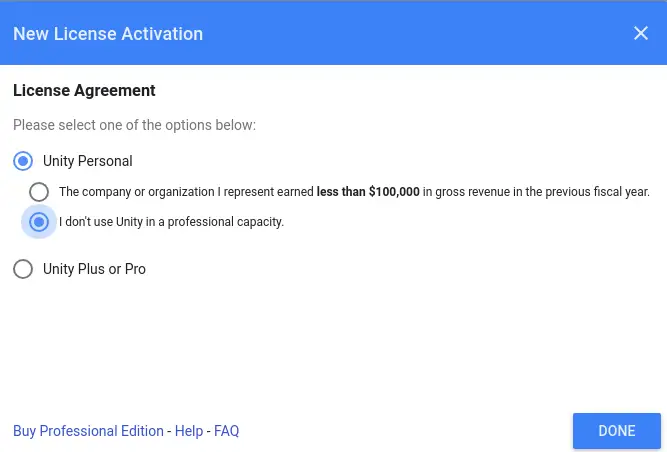The image size is (667, 452).
Task: Click the bold "less than $100,000" text
Action: tap(368, 192)
